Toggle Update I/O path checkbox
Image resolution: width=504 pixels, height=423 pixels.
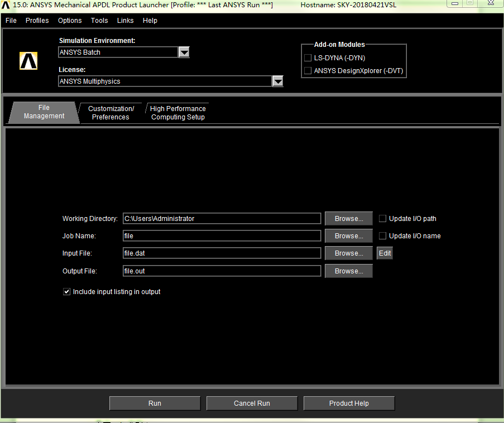[383, 218]
